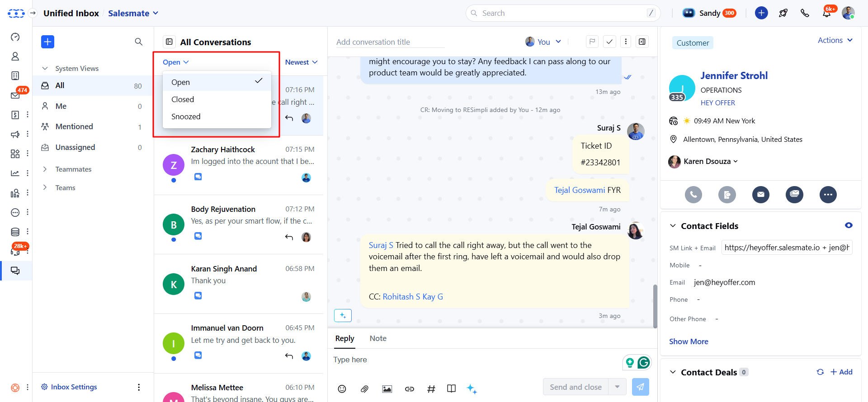Toggle Contact Fields visibility eye
Image resolution: width=868 pixels, height=402 pixels.
[x=849, y=225]
